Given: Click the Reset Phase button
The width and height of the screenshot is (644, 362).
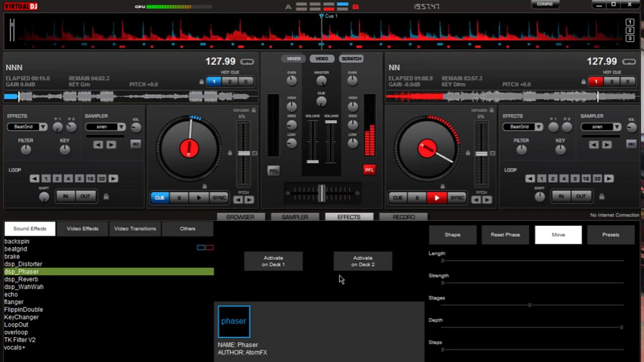Looking at the screenshot, I should [505, 235].
